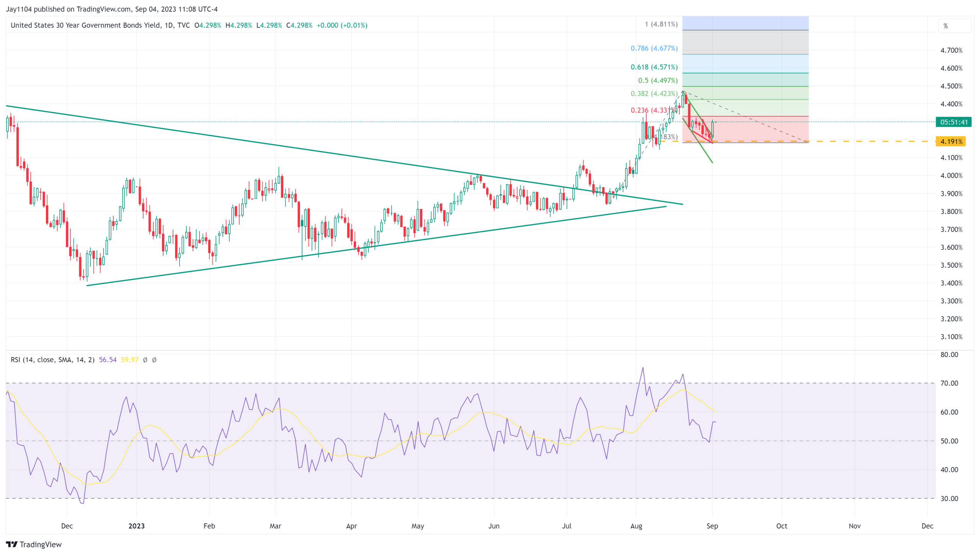Click the percent scale button at top right
The width and height of the screenshot is (980, 555).
954,26
